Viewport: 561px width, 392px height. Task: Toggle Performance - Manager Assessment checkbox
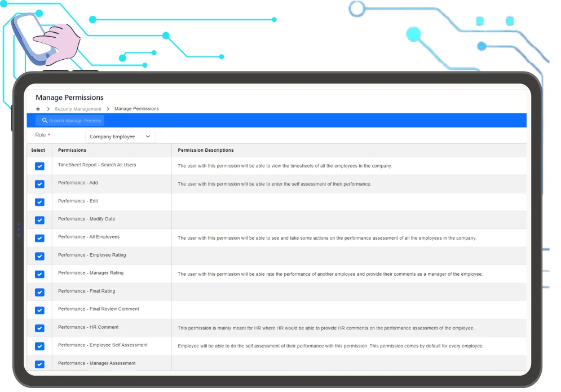click(39, 364)
